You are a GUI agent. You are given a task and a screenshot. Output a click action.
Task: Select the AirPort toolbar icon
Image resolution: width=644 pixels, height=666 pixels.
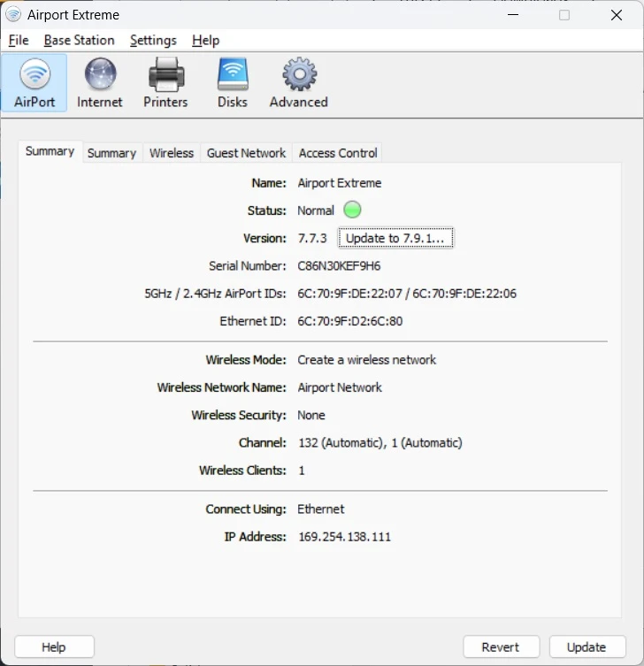[x=34, y=83]
